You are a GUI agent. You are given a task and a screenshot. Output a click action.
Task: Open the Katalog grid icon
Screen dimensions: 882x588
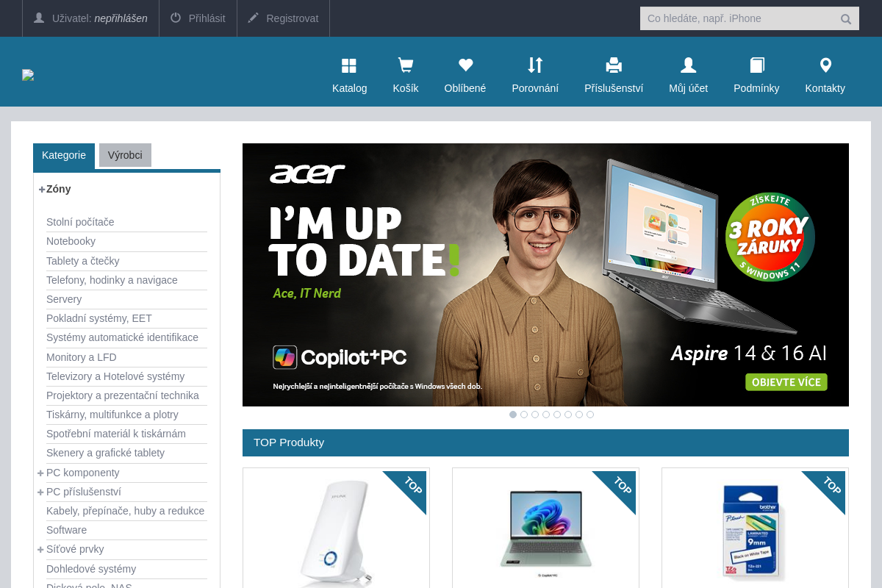point(349,65)
